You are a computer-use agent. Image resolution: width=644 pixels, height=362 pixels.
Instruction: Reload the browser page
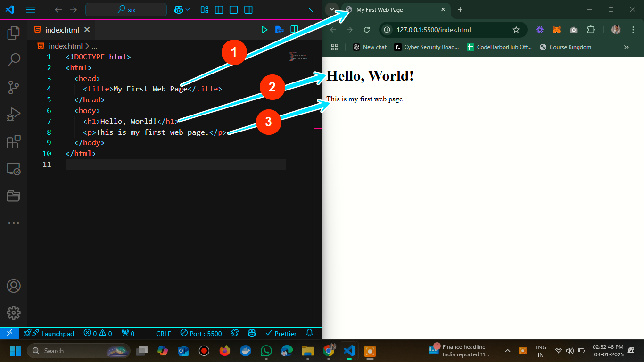click(367, 30)
